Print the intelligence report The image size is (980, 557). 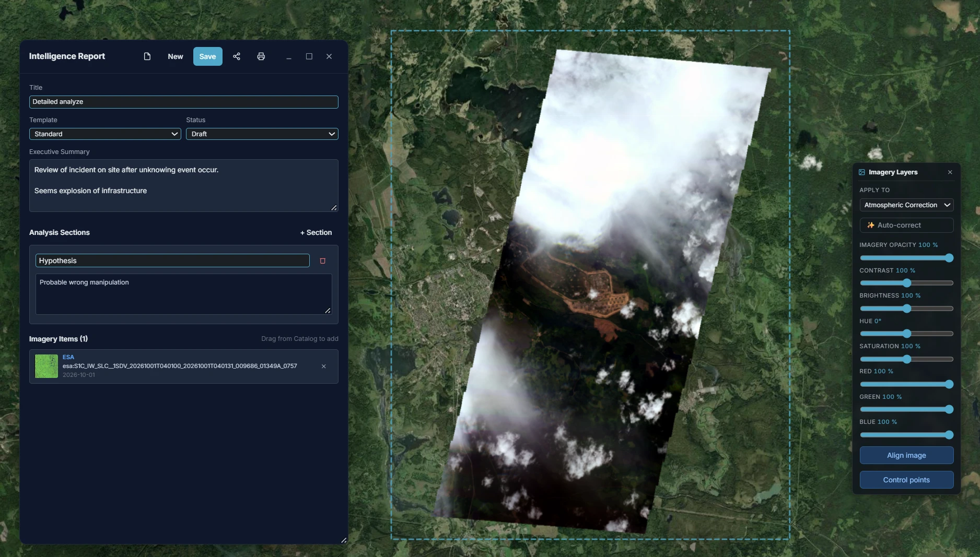tap(261, 56)
